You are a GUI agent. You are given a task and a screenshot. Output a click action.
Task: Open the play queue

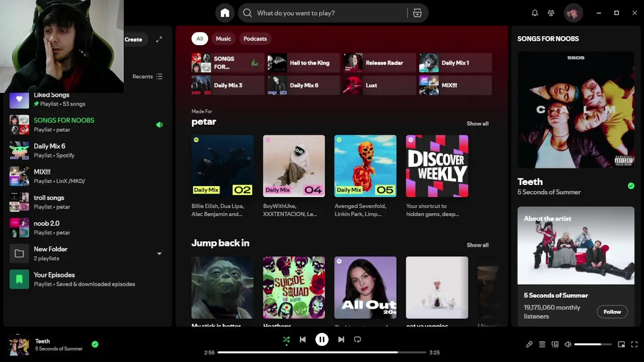tap(542, 344)
